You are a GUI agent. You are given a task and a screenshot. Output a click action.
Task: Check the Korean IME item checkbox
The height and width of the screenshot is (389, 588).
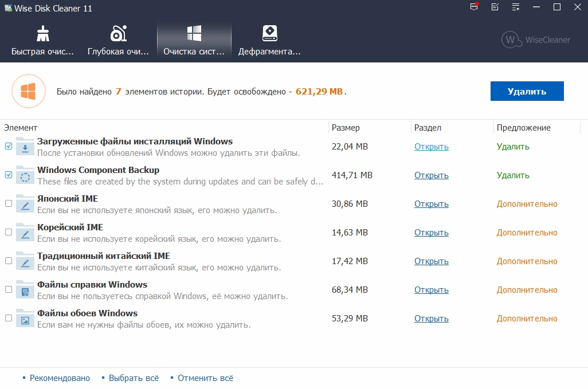coord(9,232)
